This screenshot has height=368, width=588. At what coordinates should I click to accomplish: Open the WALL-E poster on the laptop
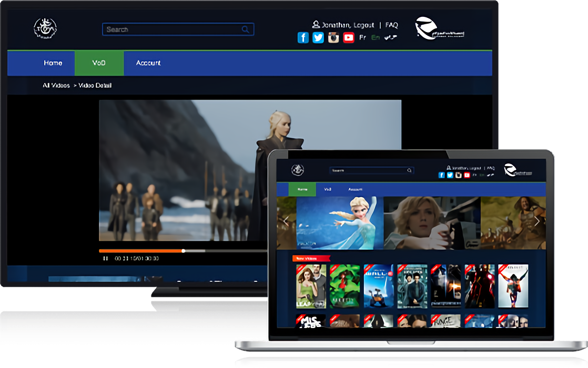coord(379,286)
